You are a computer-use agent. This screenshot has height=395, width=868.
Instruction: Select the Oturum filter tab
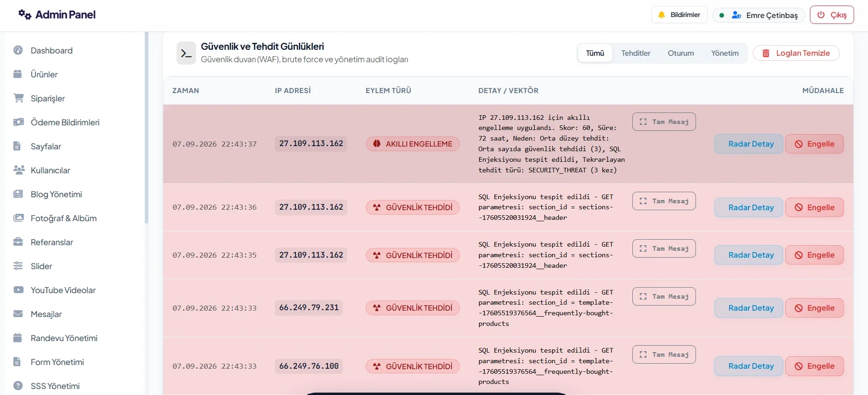tap(681, 53)
